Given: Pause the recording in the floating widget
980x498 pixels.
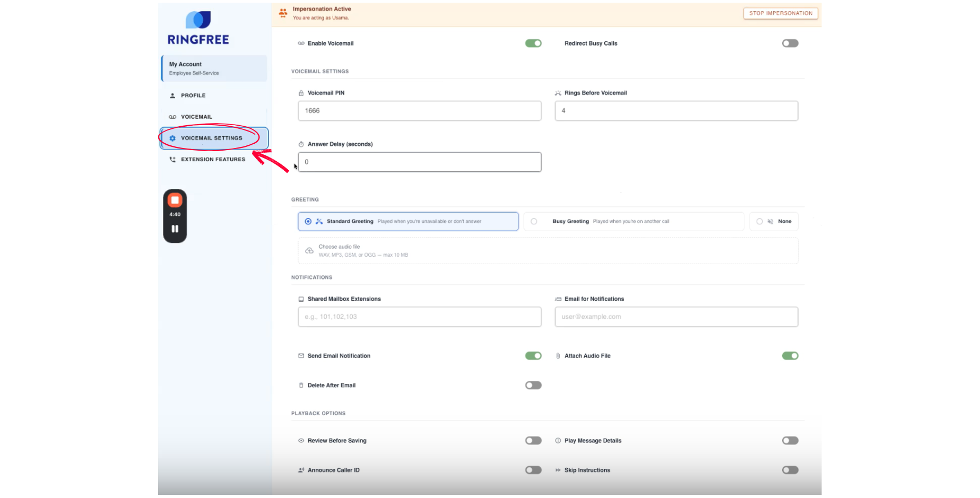Looking at the screenshot, I should pyautogui.click(x=175, y=229).
